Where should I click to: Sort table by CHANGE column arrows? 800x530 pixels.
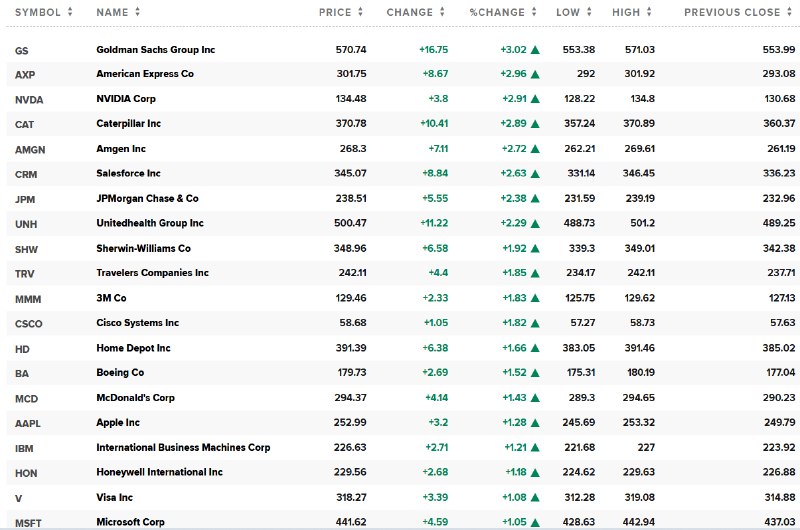[442, 12]
